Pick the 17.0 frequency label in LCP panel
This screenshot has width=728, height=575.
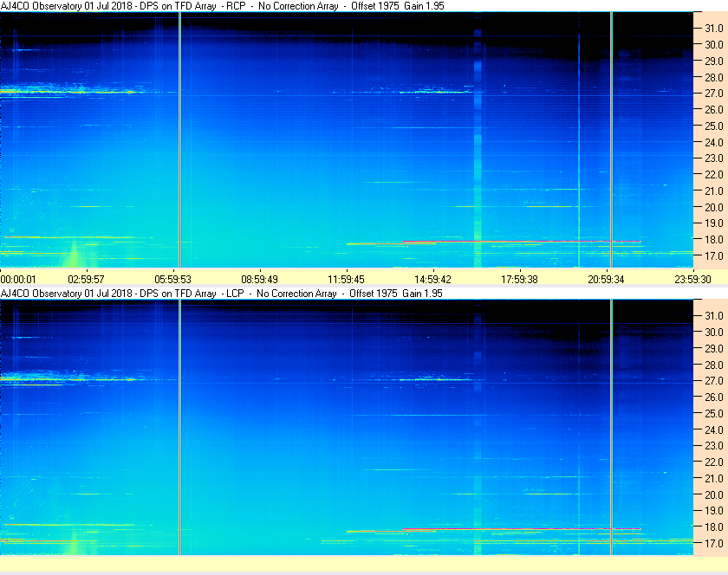714,543
